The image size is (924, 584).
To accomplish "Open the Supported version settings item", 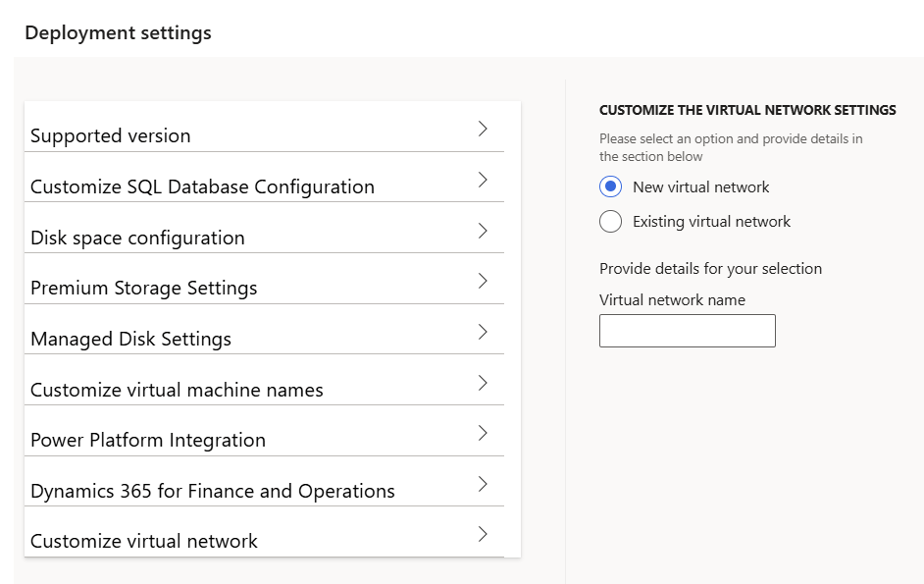I will pyautogui.click(x=111, y=136).
